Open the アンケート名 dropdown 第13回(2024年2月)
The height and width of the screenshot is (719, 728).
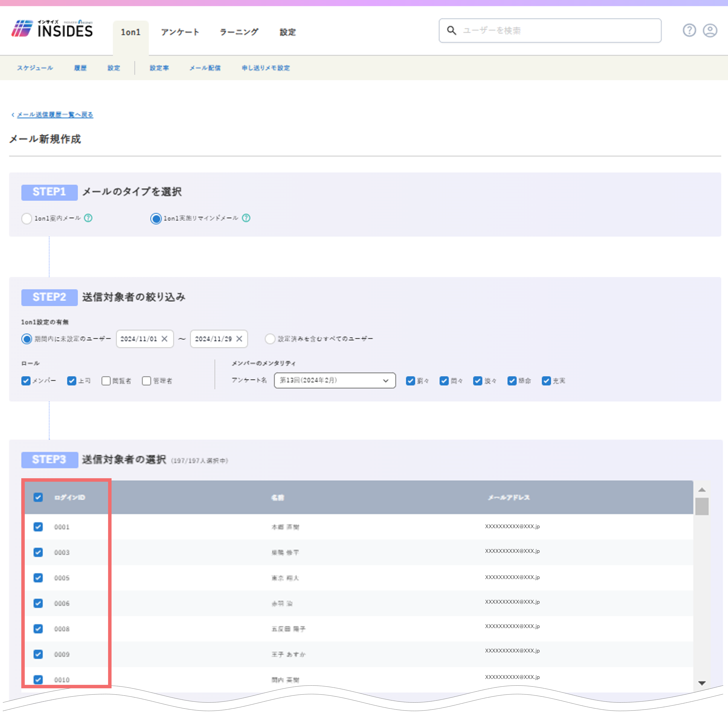tap(335, 380)
